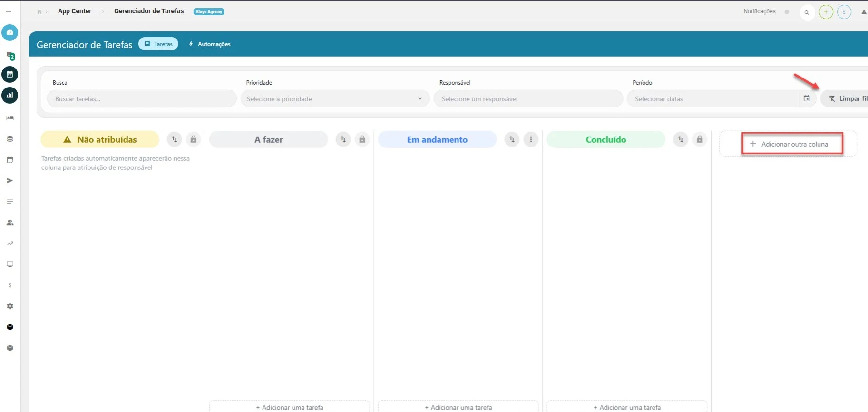The width and height of the screenshot is (868, 412).
Task: Click the Buscar tarefas search field
Action: [142, 98]
